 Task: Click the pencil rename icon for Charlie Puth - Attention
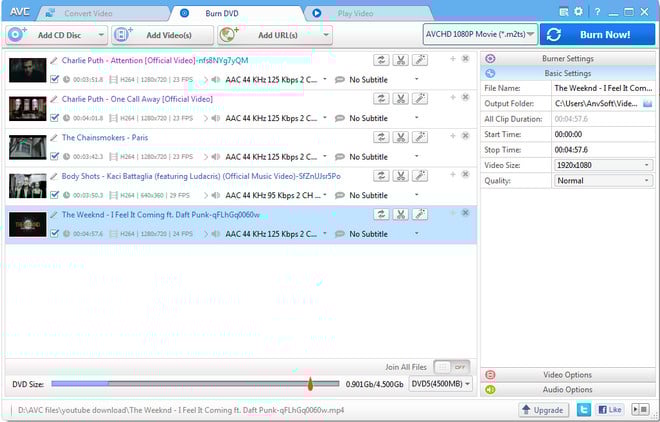(54, 61)
